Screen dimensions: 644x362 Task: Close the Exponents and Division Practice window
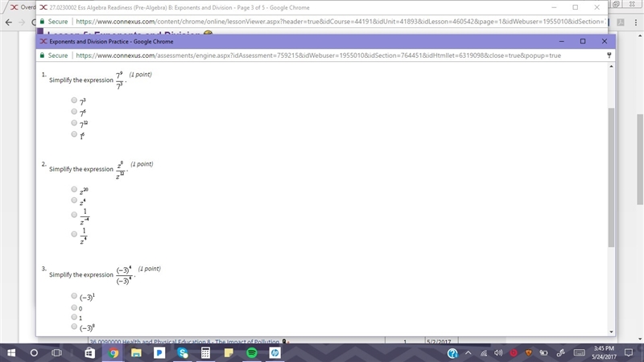pyautogui.click(x=605, y=41)
